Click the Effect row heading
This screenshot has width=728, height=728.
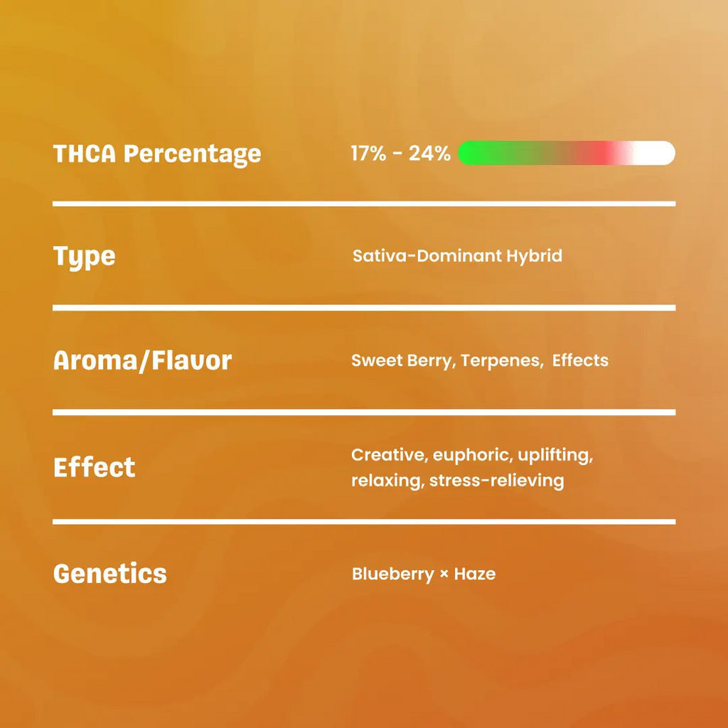click(x=94, y=467)
